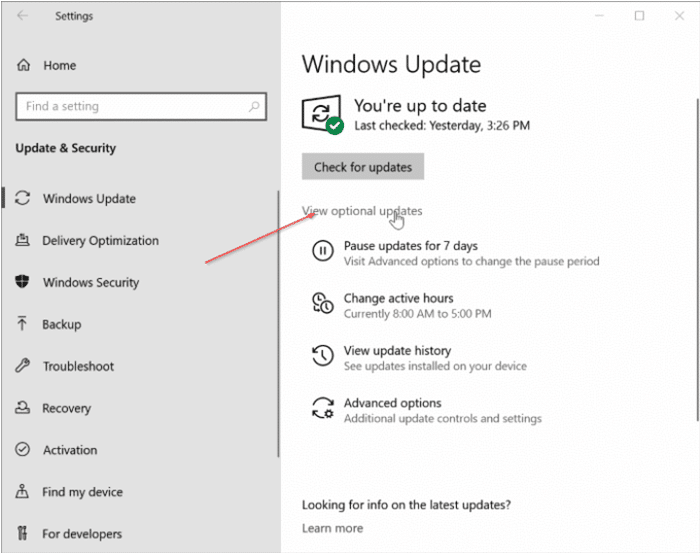Maximize the Settings window
Screen dimensions: 700x553
pos(639,16)
